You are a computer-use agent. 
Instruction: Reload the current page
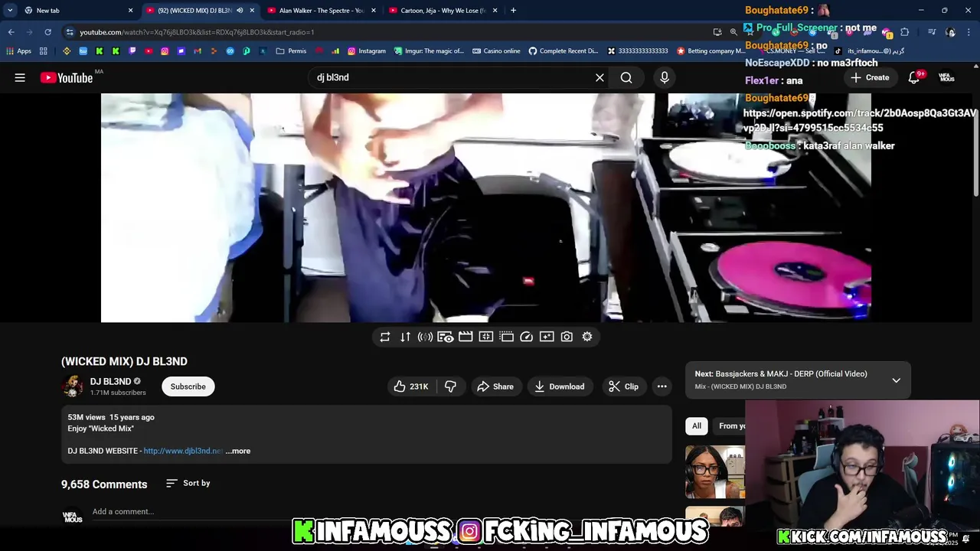(47, 32)
